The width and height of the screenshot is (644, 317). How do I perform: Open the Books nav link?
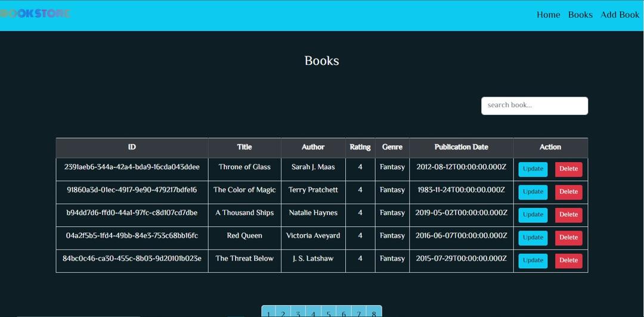click(x=580, y=15)
